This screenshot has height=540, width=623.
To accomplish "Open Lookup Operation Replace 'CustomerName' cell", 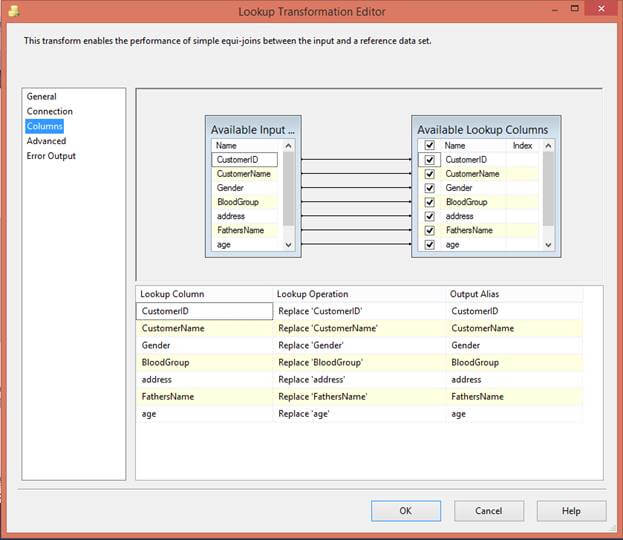I will (x=360, y=328).
